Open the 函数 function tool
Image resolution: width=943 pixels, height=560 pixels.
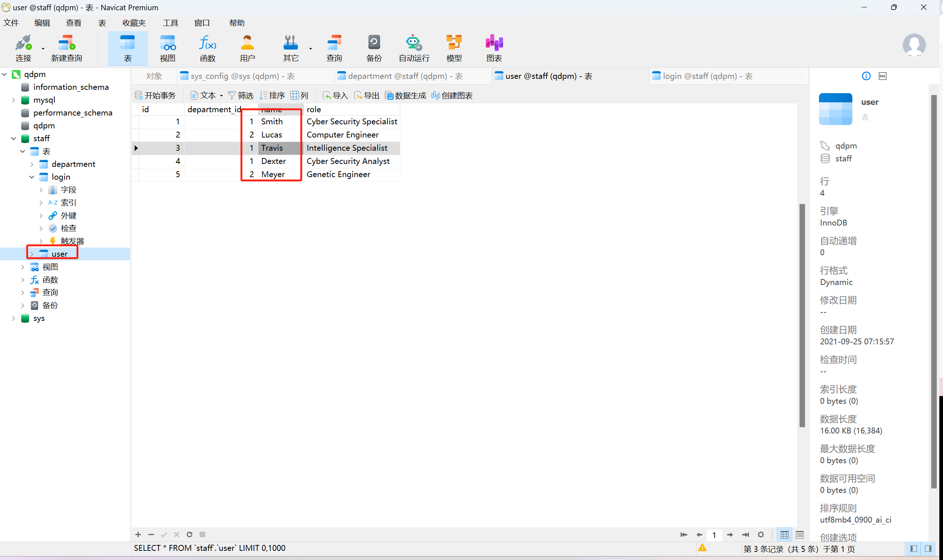pyautogui.click(x=207, y=48)
